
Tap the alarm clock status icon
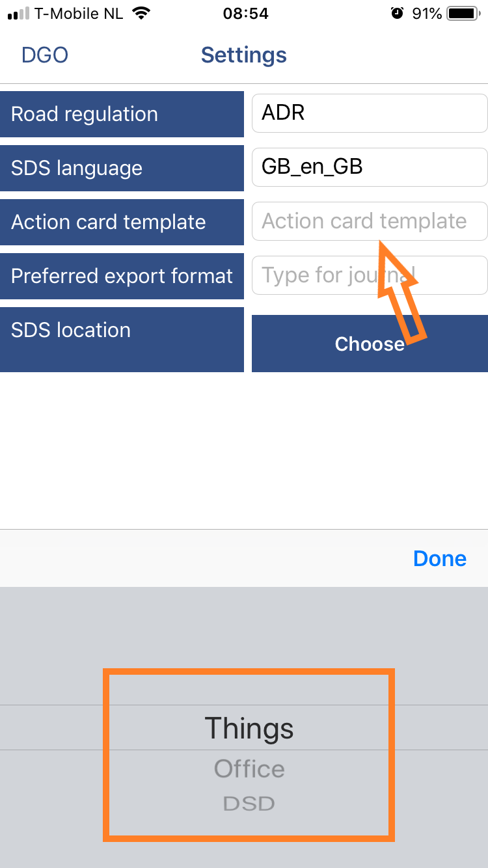[397, 14]
